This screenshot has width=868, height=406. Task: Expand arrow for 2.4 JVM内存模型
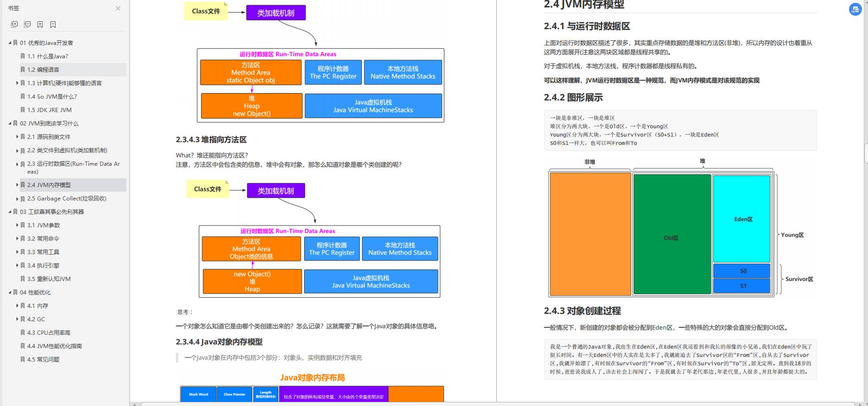(17, 185)
